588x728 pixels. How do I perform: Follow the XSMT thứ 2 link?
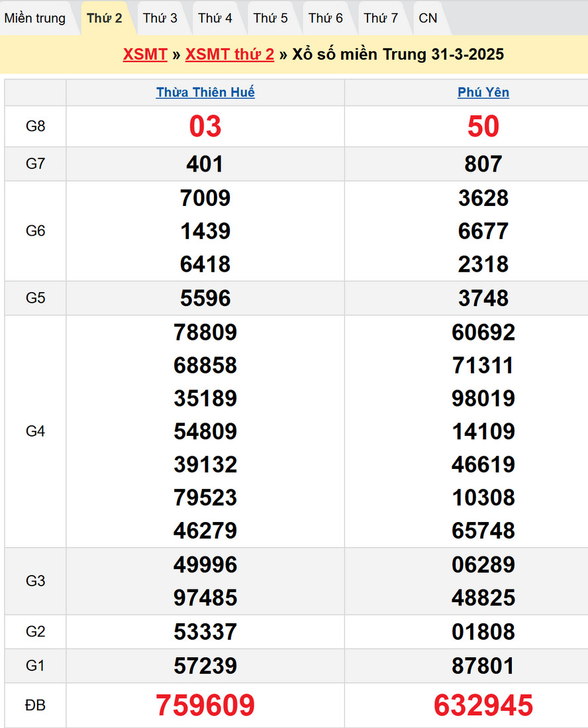pos(230,54)
